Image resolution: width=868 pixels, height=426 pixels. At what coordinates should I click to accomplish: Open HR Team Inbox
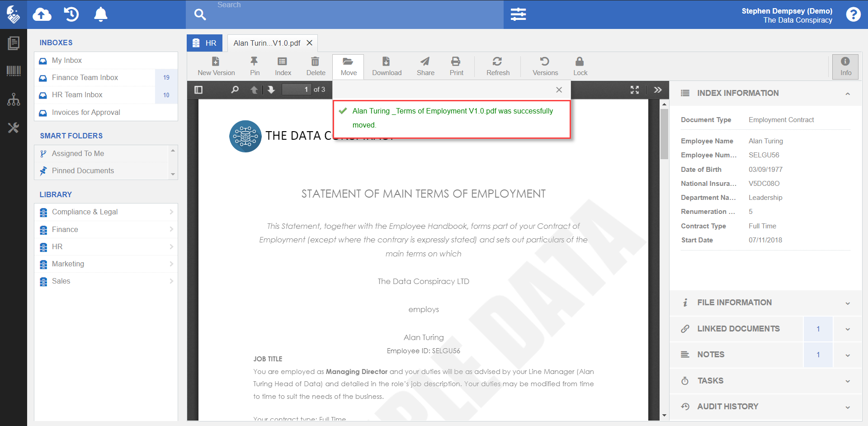click(106, 95)
